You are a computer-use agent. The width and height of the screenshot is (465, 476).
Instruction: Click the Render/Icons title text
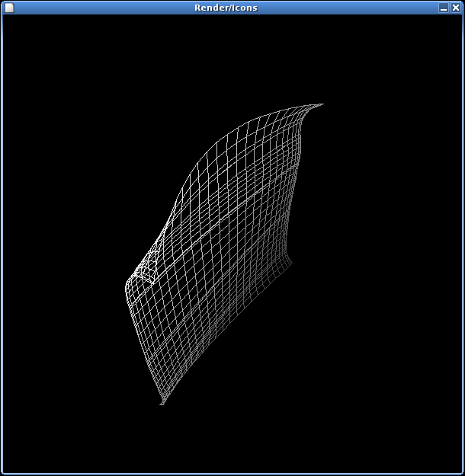[x=226, y=8]
